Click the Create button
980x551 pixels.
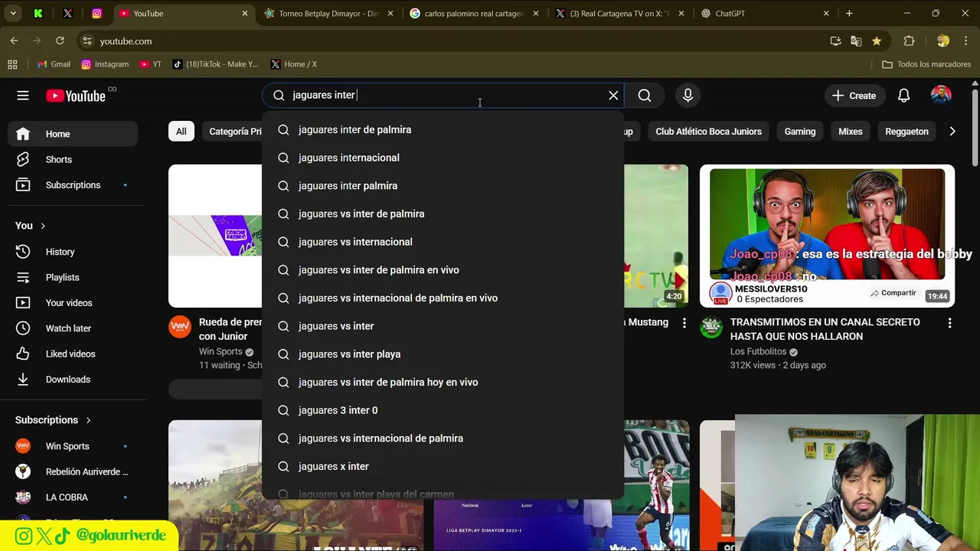click(x=854, y=96)
